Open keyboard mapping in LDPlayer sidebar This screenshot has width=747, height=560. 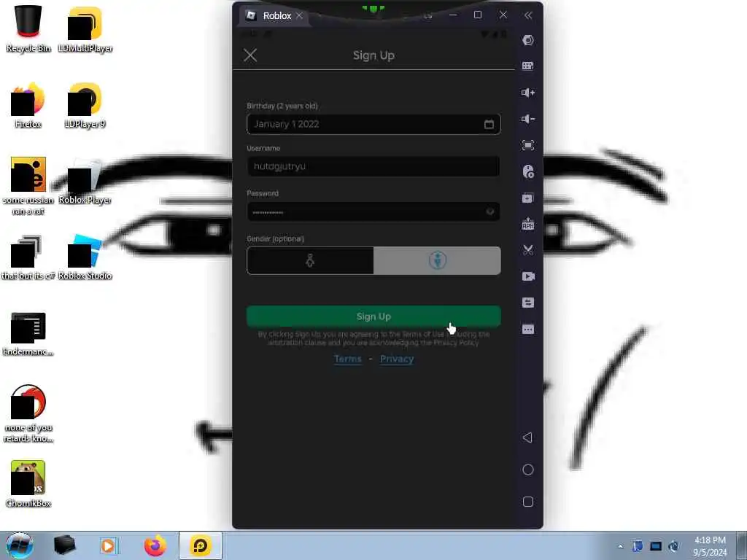tap(528, 66)
